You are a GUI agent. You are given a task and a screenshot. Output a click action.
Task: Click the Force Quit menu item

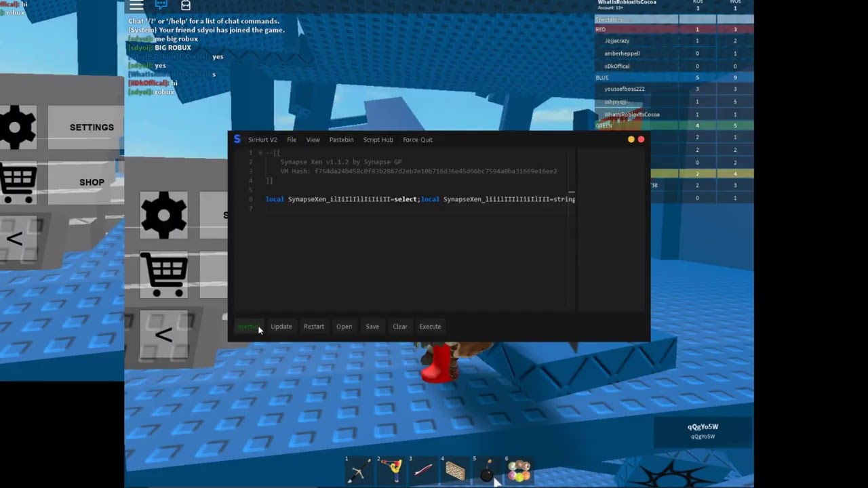point(417,140)
